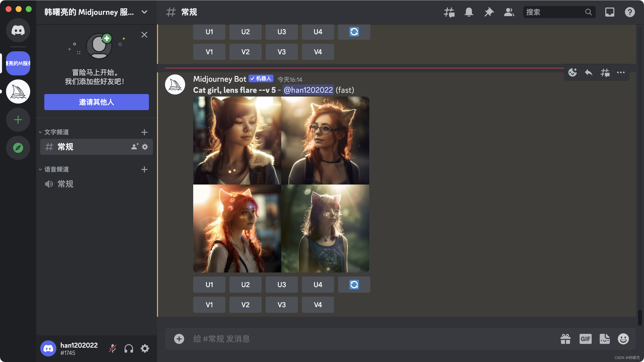644x362 pixels.
Task: Click the gift Nitro icon
Action: [566, 339]
